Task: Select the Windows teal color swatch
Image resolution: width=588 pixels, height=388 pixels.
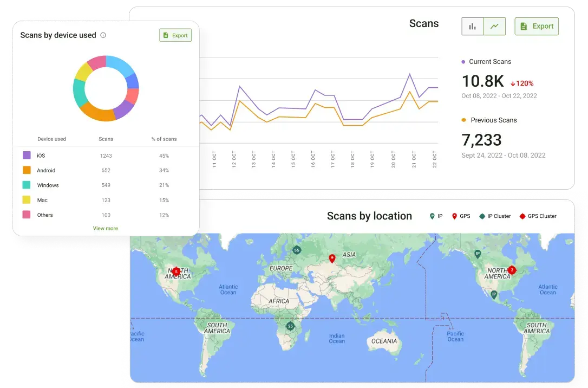Action: click(x=27, y=185)
